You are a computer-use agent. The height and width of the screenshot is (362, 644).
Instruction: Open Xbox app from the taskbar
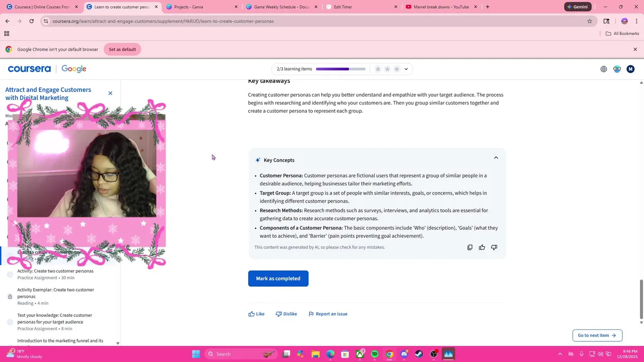pyautogui.click(x=360, y=354)
